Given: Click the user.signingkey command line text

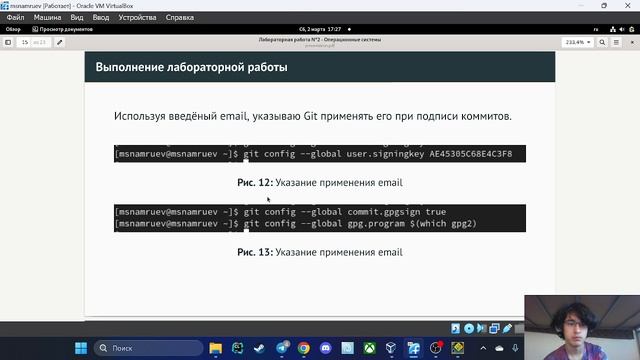Looking at the screenshot, I should [313, 154].
